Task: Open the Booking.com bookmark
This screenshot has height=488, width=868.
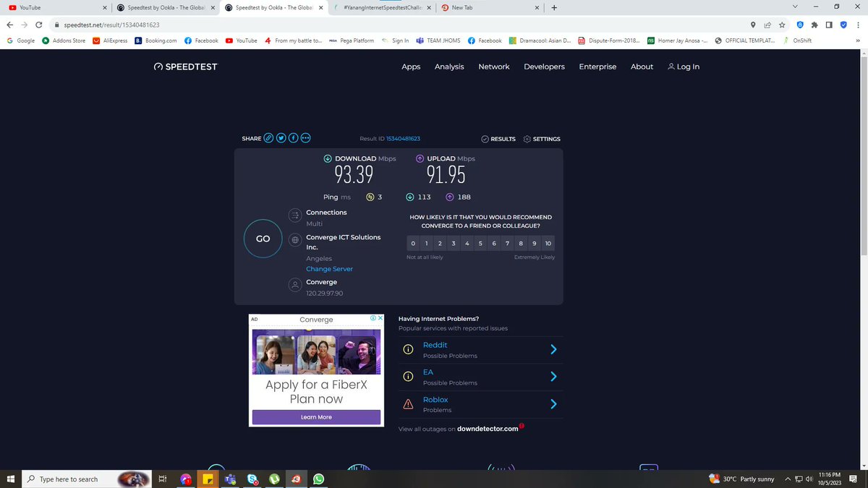Action: (156, 40)
